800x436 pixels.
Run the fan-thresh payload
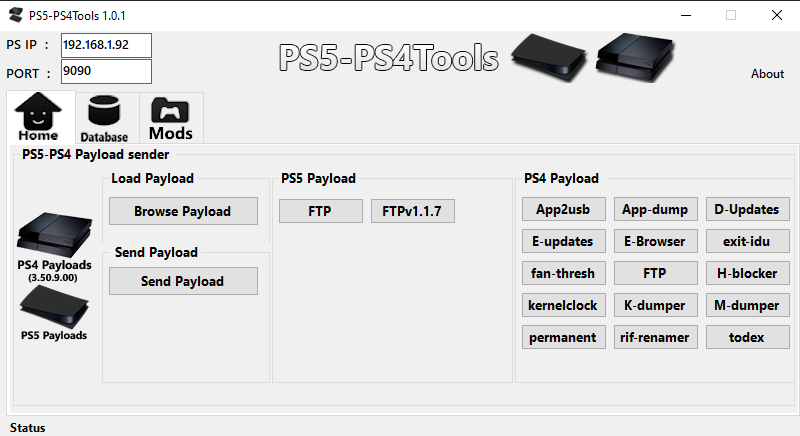[563, 273]
